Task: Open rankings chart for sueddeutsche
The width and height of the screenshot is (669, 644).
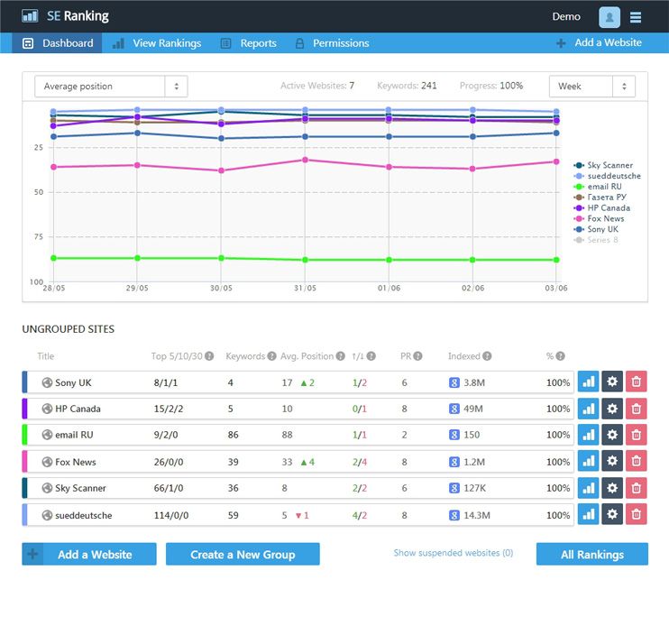Action: coord(589,514)
